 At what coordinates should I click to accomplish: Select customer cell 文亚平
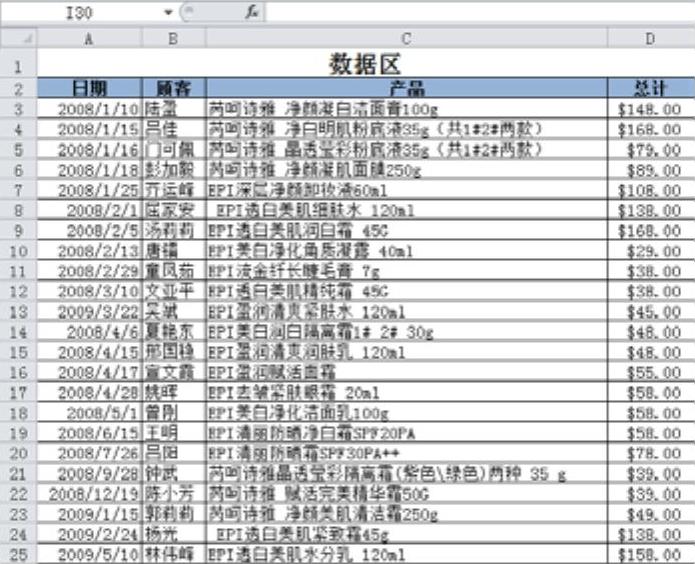coord(174,291)
